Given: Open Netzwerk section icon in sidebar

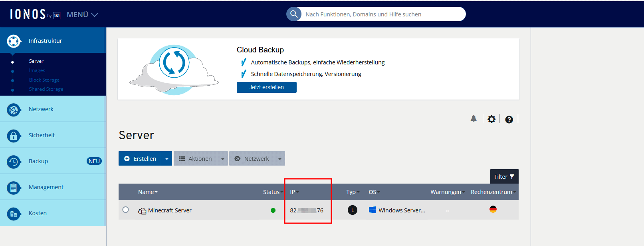Looking at the screenshot, I should tap(14, 110).
